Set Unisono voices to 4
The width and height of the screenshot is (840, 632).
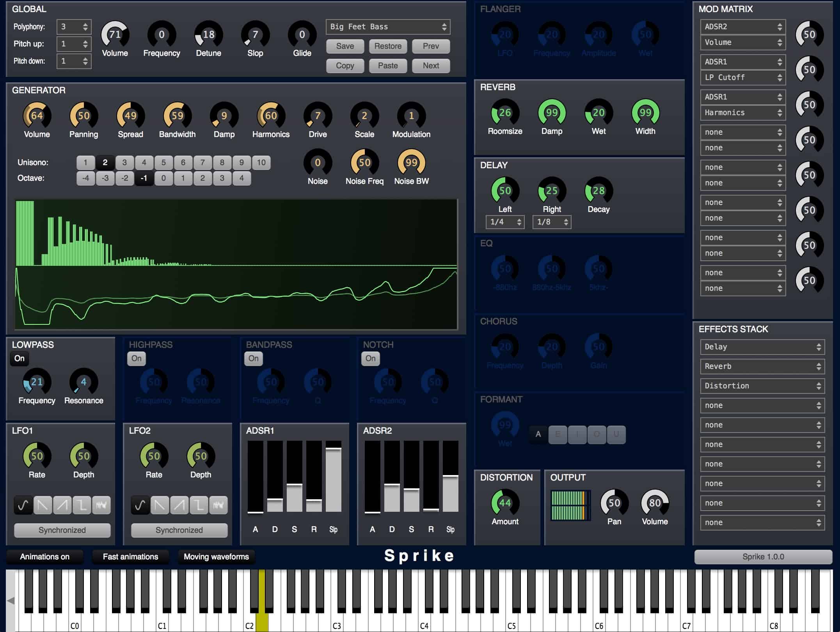coord(144,162)
